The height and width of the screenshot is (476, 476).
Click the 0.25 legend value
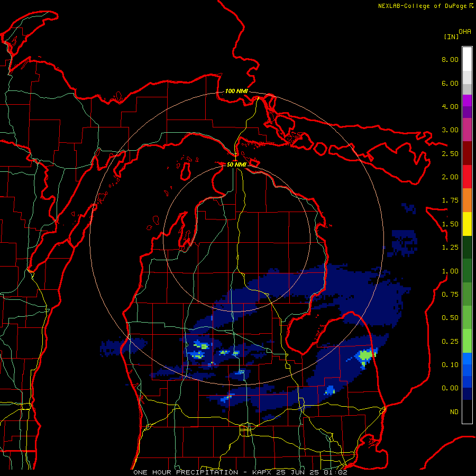click(x=450, y=342)
